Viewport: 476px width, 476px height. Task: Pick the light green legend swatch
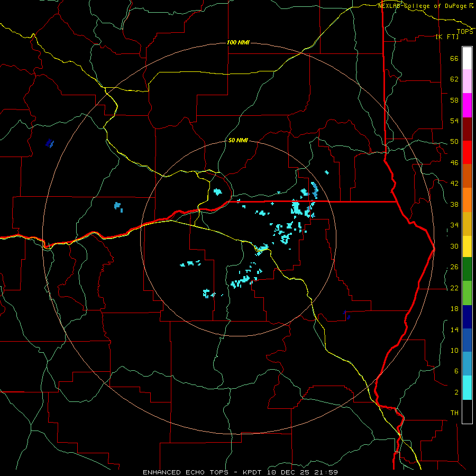[467, 292]
